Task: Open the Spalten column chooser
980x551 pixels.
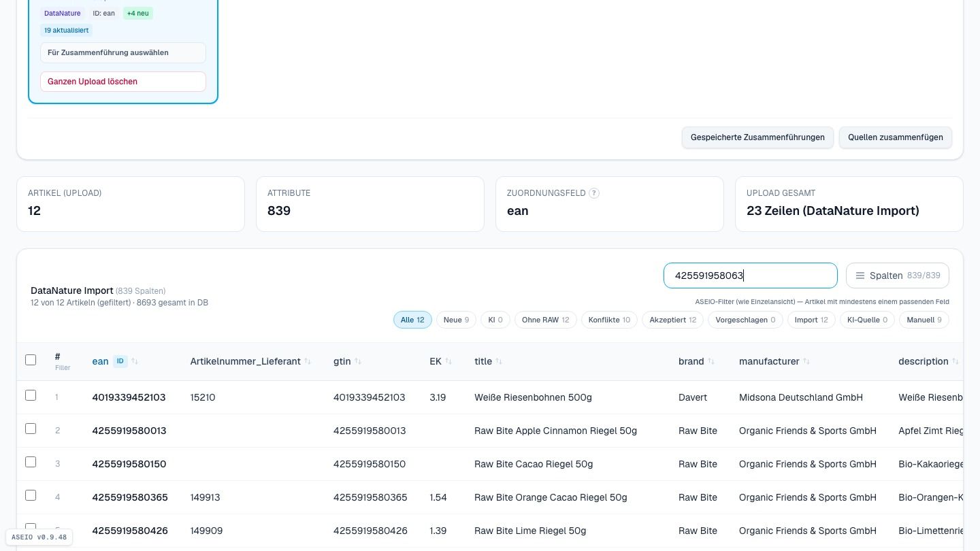Action: coord(898,275)
